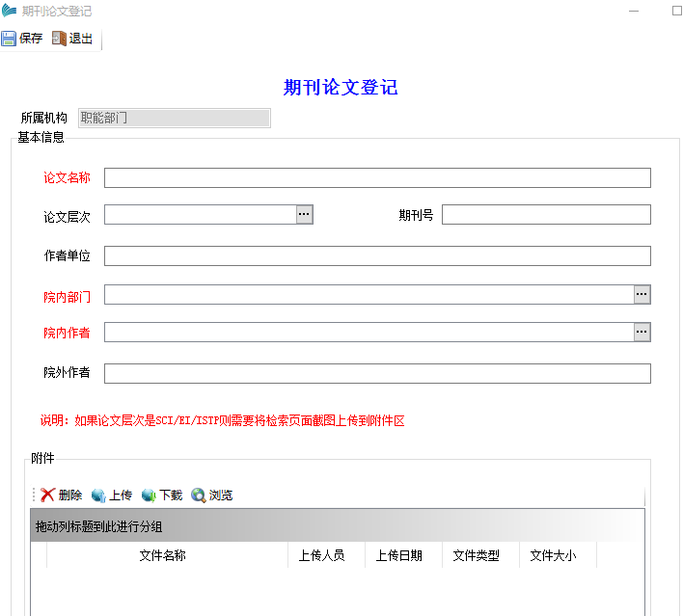Screen dimensions: 683x616
Task: Focus the 论文名称 input field
Action: tap(377, 178)
